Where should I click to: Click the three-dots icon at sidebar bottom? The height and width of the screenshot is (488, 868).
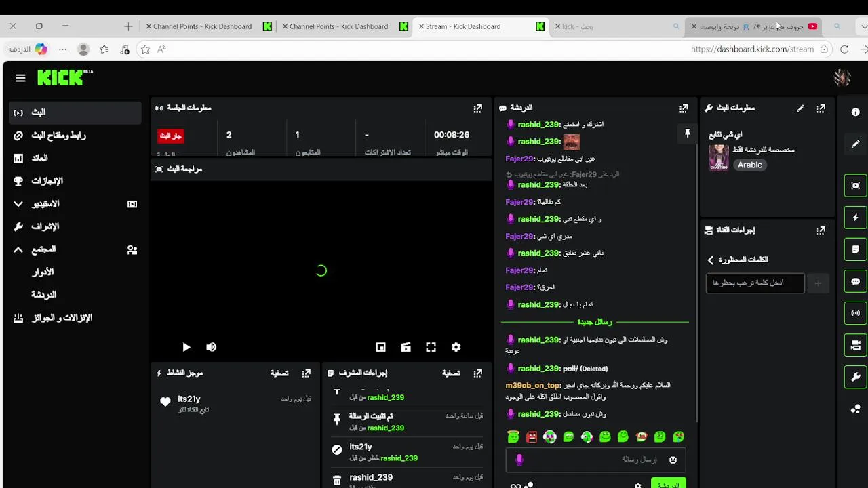point(855,409)
